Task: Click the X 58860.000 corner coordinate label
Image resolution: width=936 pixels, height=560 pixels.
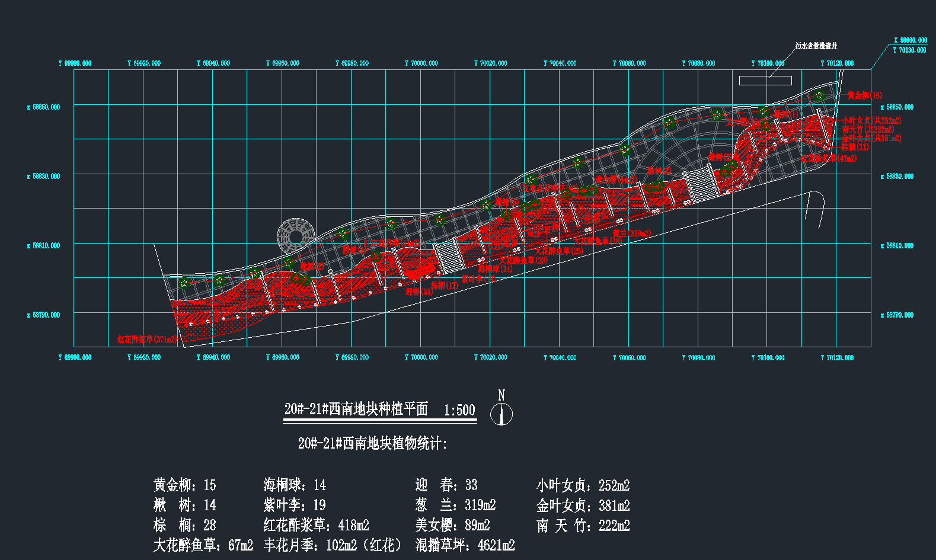Action: 911,40
